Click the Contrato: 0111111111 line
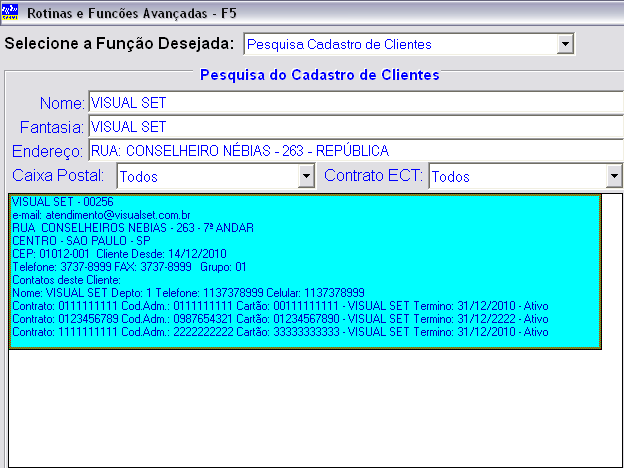This screenshot has height=468, width=624. click(280, 306)
